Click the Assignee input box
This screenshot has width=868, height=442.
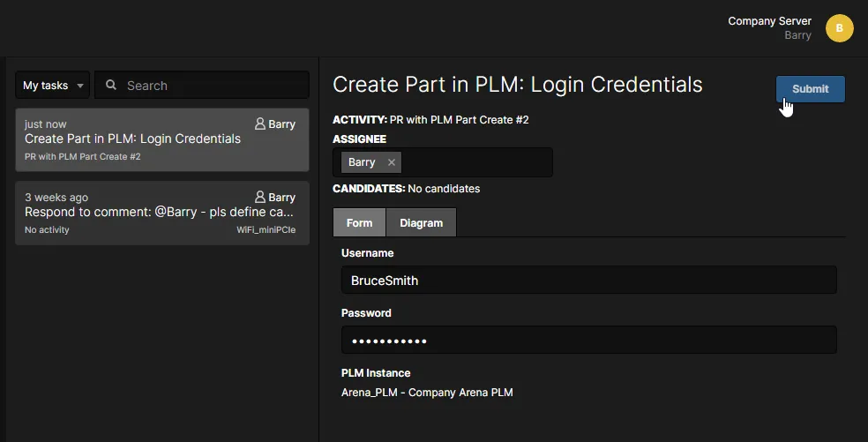click(443, 162)
